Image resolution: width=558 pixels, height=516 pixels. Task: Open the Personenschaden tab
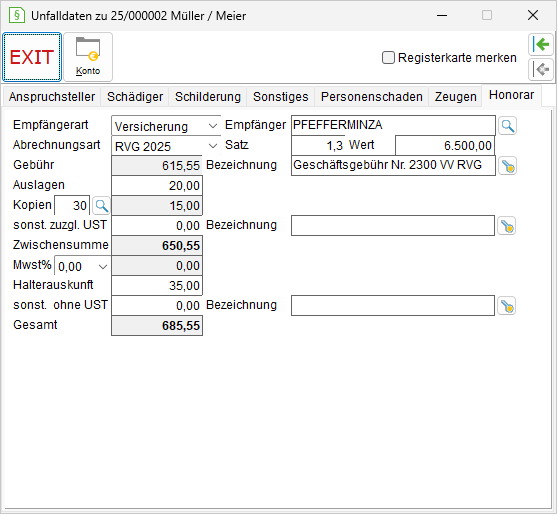coord(372,97)
